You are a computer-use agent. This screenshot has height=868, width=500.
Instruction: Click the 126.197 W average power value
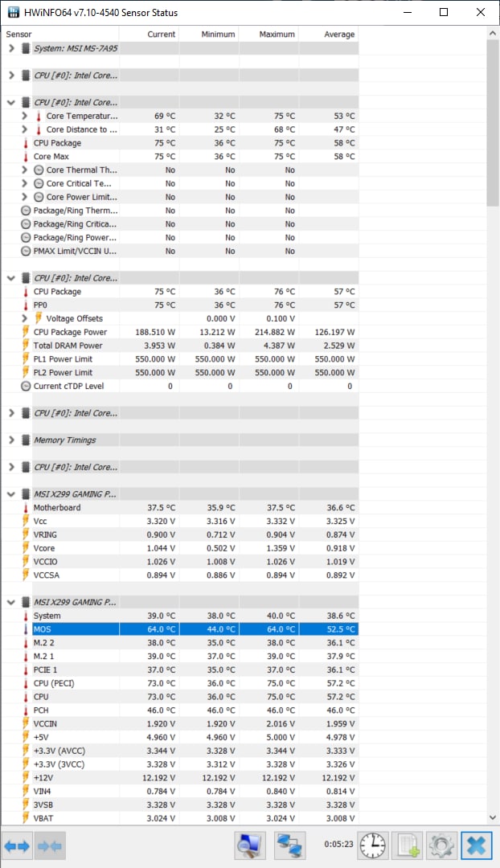pyautogui.click(x=334, y=332)
